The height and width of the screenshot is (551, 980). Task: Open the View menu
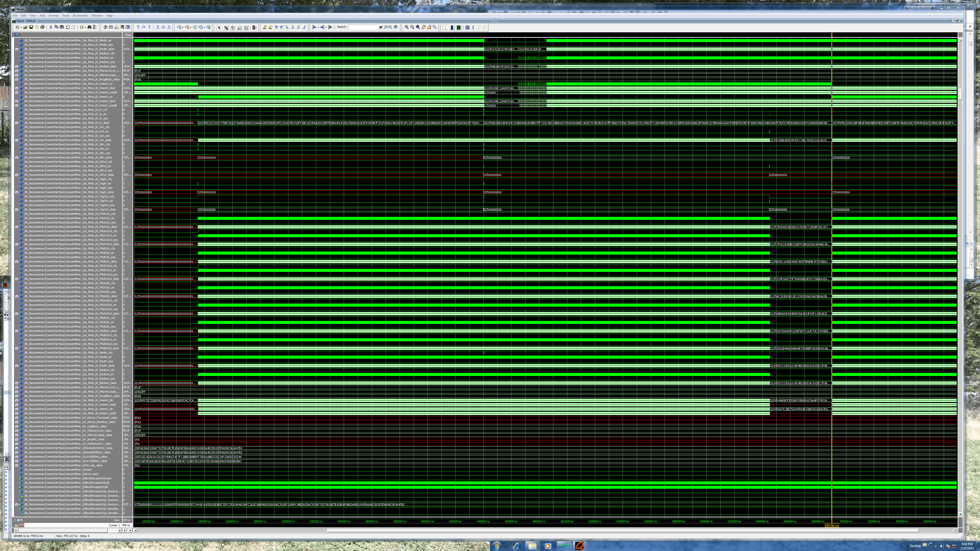point(33,16)
